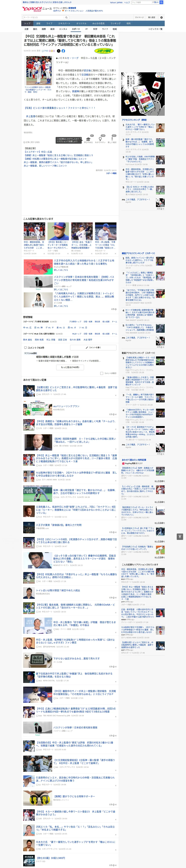Open the エキスパート tab
The image size is (186, 868).
click(x=64, y=24)
